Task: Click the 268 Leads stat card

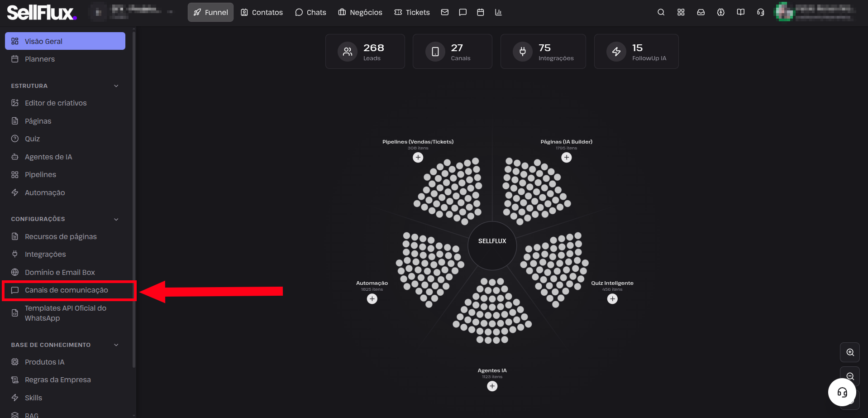Action: [x=365, y=52]
